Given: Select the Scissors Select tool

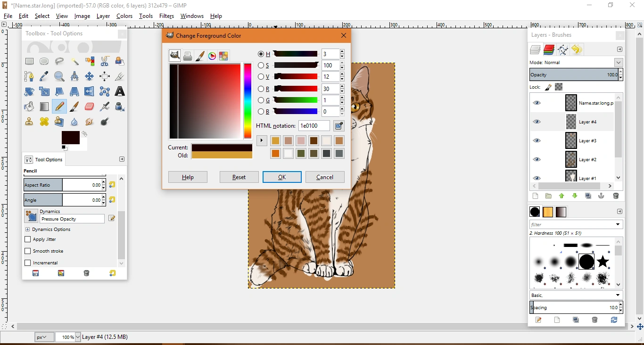Looking at the screenshot, I should (105, 61).
